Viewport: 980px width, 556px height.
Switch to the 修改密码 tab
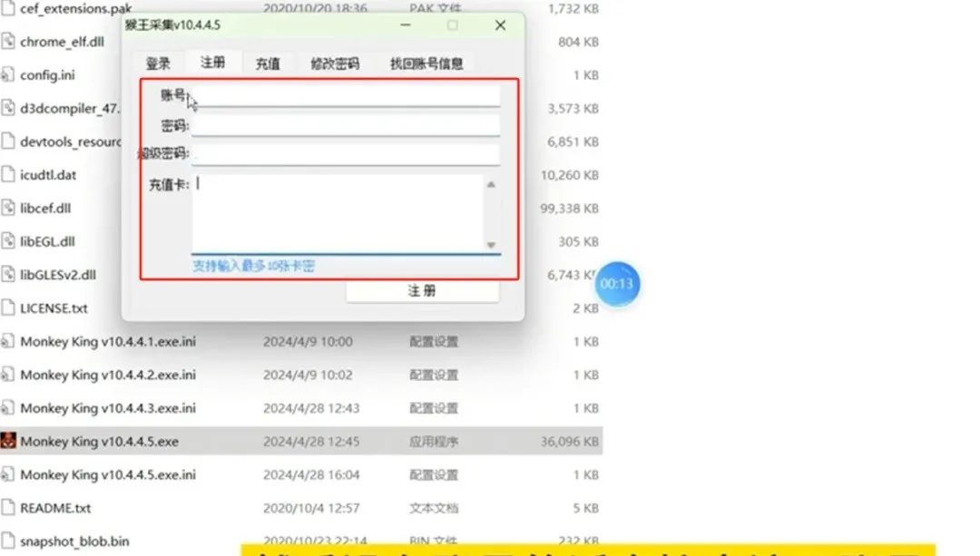335,63
